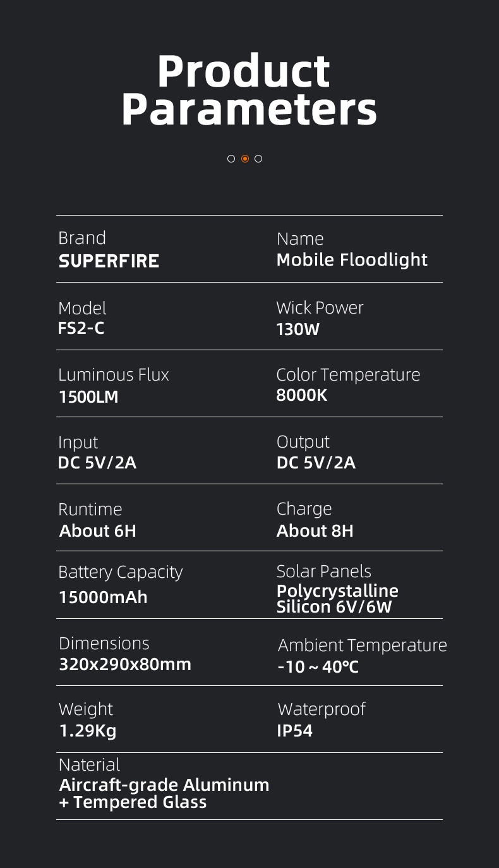Select the About 8H charge value
This screenshot has height=868, width=499.
point(315,531)
